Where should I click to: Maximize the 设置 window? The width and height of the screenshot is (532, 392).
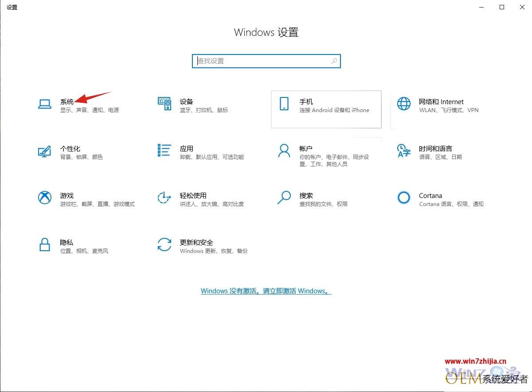tap(502, 7)
